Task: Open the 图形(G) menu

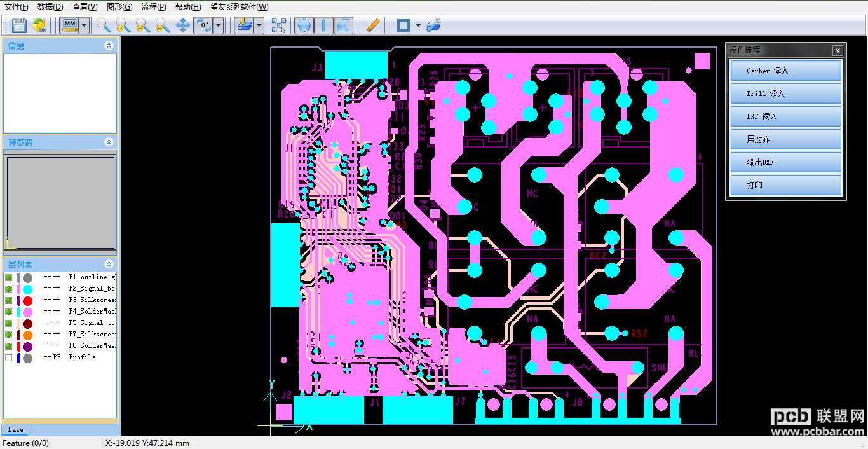Action: pyautogui.click(x=119, y=7)
